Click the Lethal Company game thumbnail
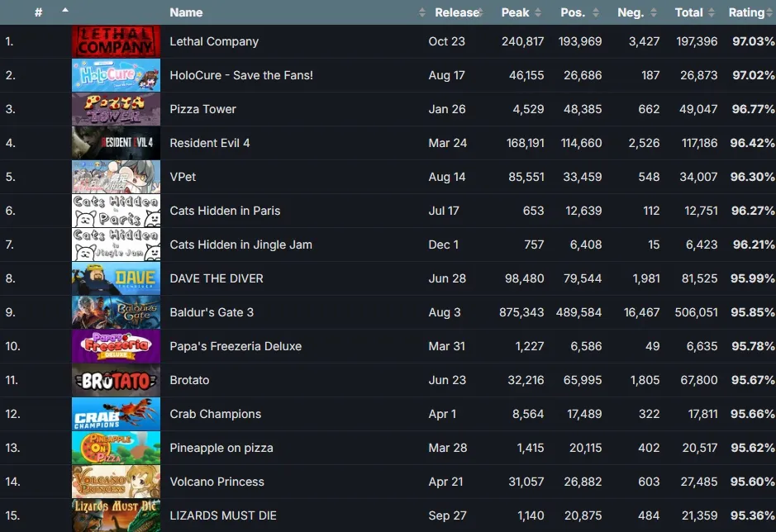This screenshot has width=776, height=532. [116, 41]
